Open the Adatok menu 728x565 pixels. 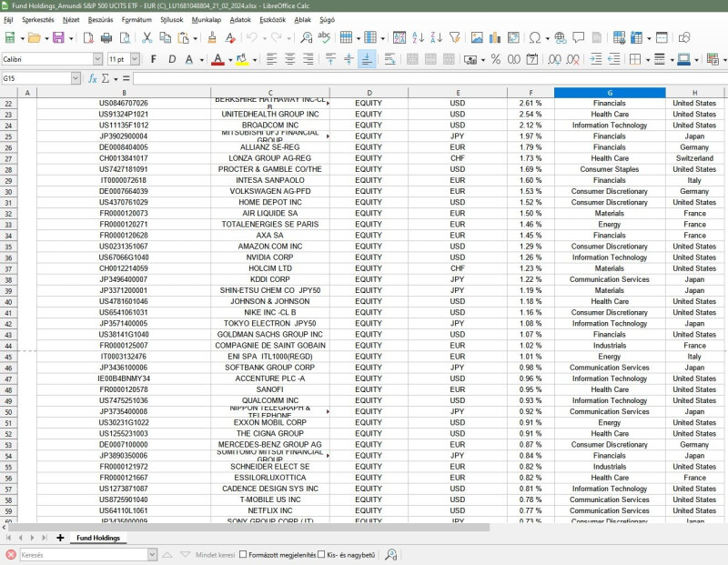tap(240, 20)
